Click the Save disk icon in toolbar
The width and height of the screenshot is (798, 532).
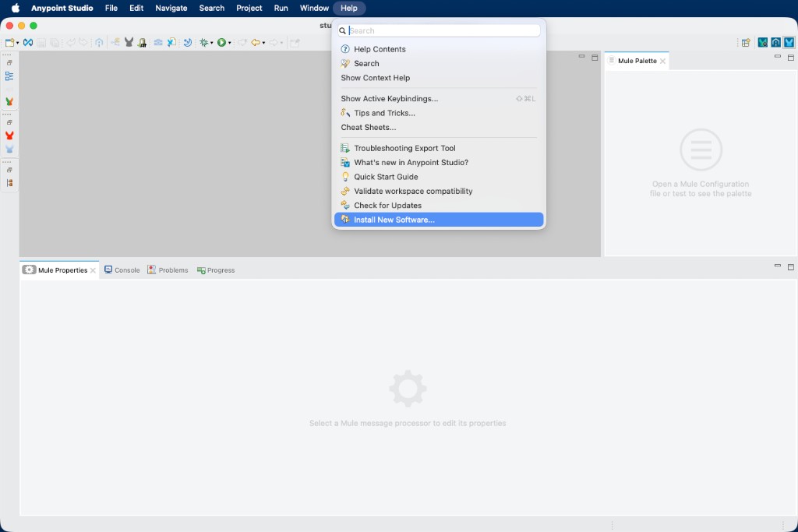(x=41, y=43)
